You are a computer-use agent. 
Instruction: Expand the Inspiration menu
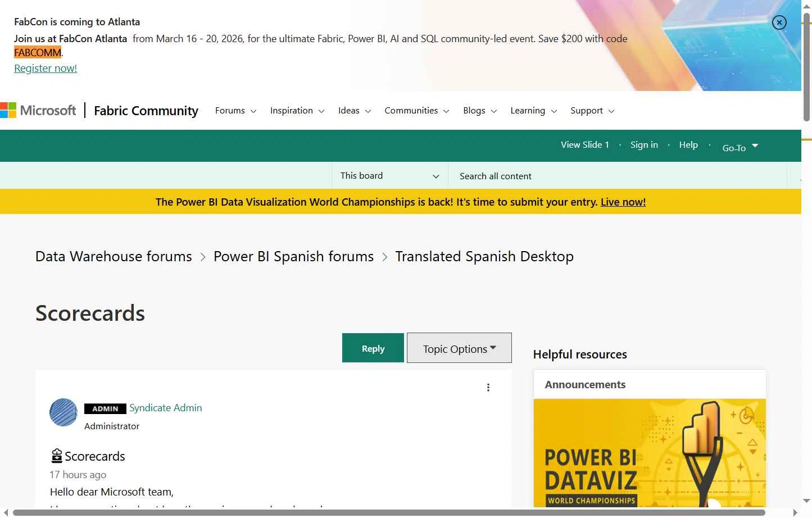297,111
